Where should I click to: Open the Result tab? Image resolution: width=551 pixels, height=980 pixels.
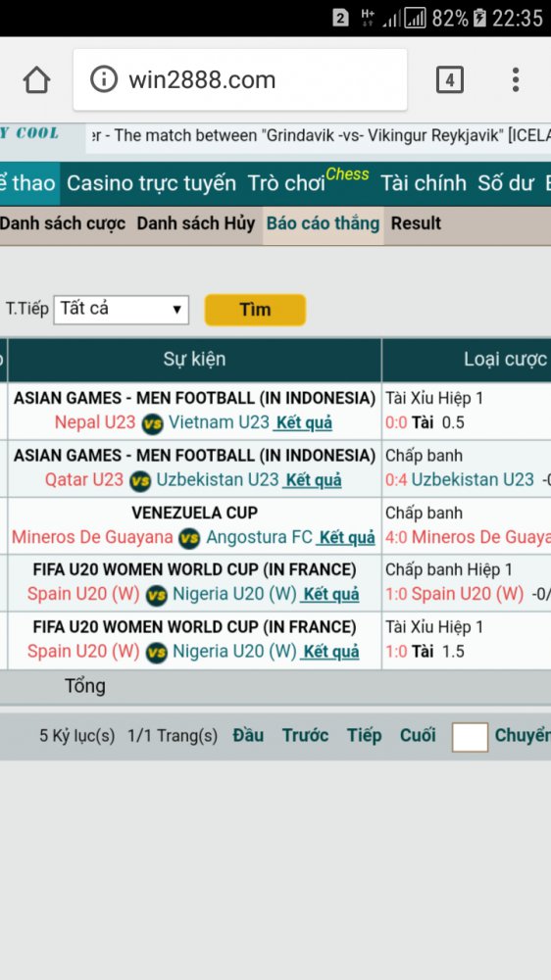(416, 223)
